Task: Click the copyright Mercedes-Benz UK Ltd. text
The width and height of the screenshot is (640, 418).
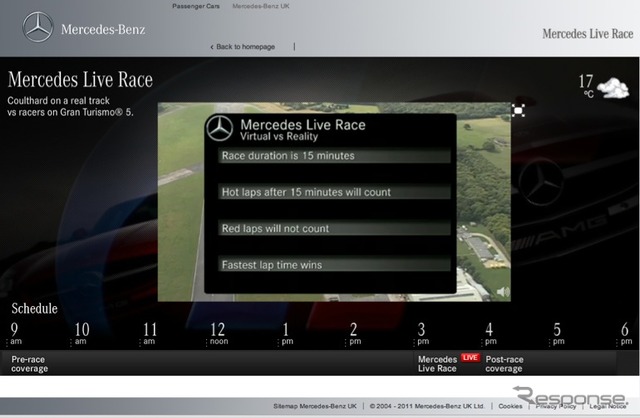Action: (427, 406)
